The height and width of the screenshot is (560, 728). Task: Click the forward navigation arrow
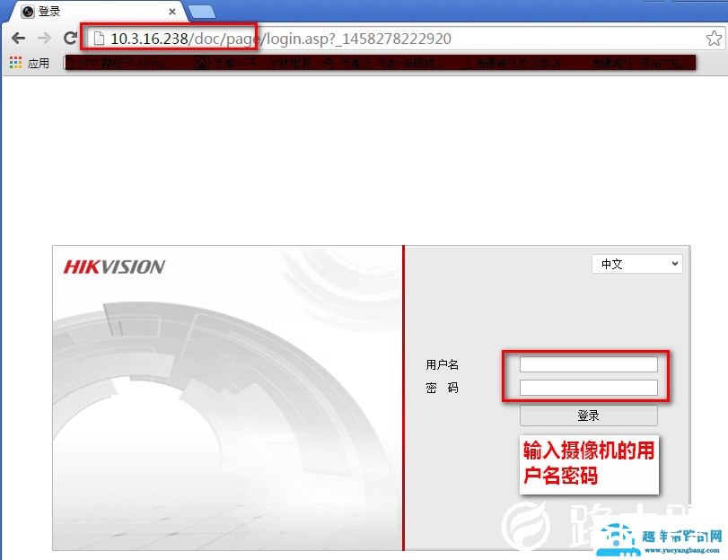[x=43, y=39]
